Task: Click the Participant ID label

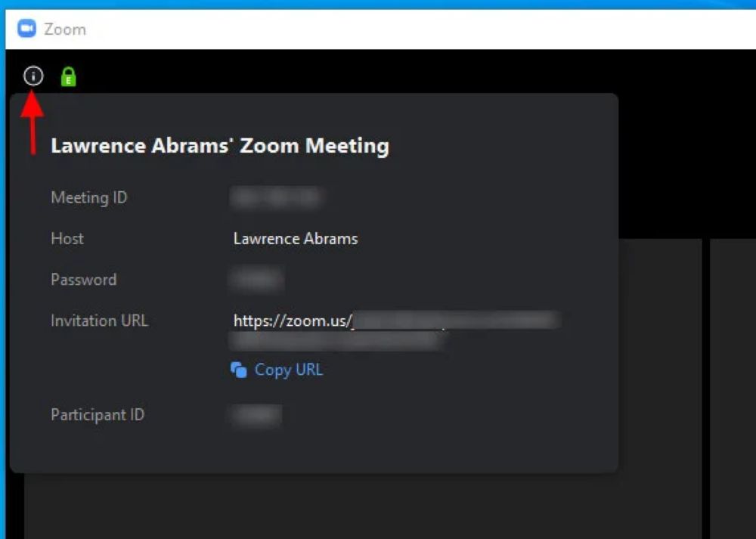Action: click(97, 414)
